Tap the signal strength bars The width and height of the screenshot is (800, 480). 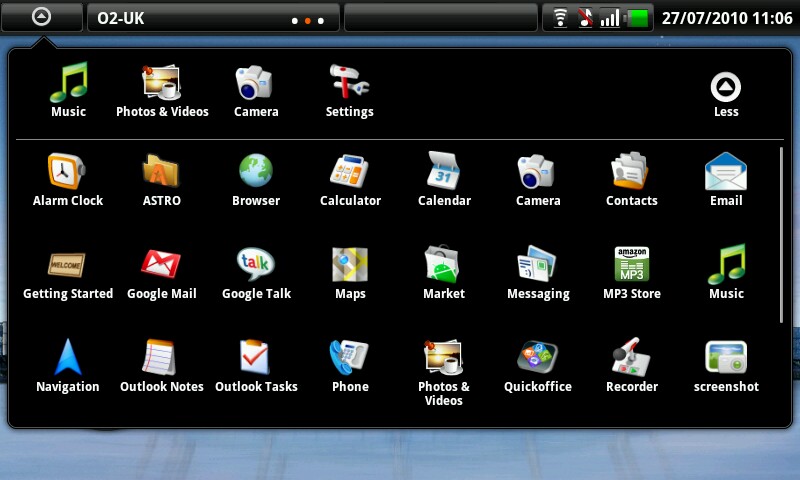pyautogui.click(x=610, y=18)
